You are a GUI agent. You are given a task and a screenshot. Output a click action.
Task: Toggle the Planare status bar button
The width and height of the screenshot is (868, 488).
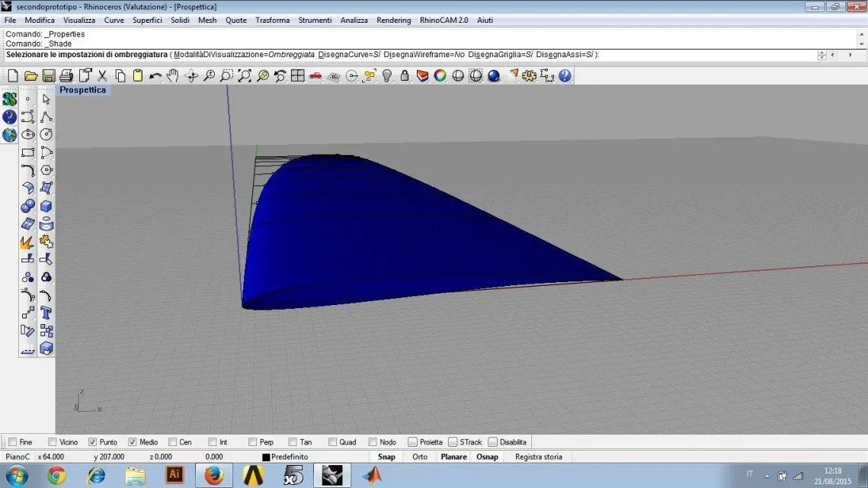point(454,457)
